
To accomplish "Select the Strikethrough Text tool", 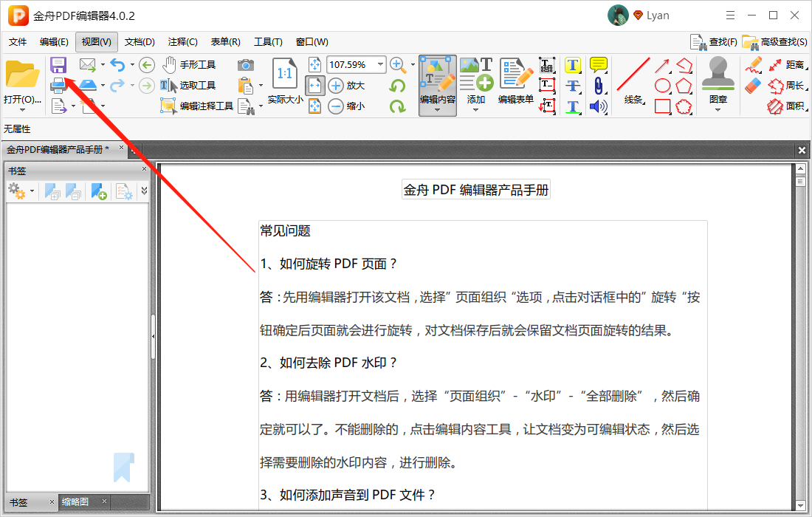I will point(572,86).
